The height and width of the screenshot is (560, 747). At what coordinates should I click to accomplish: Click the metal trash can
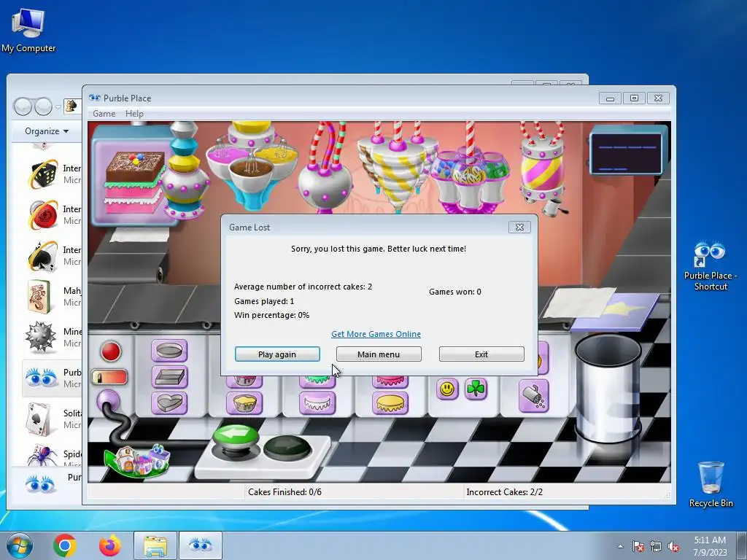[x=608, y=388]
